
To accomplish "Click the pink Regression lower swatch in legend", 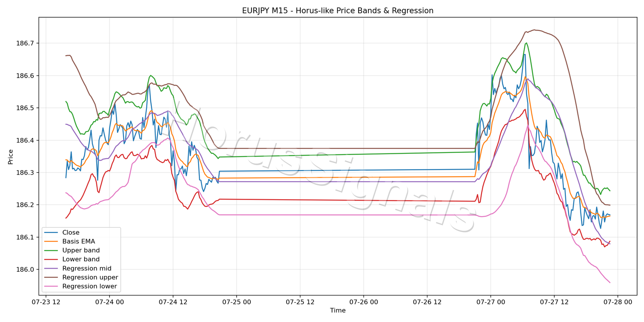I will click(51, 286).
